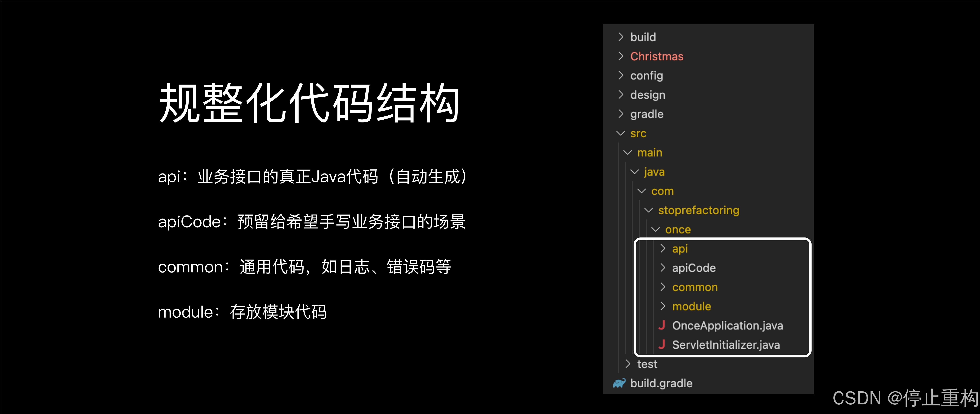980x414 pixels.
Task: Select the api folder
Action: click(680, 248)
